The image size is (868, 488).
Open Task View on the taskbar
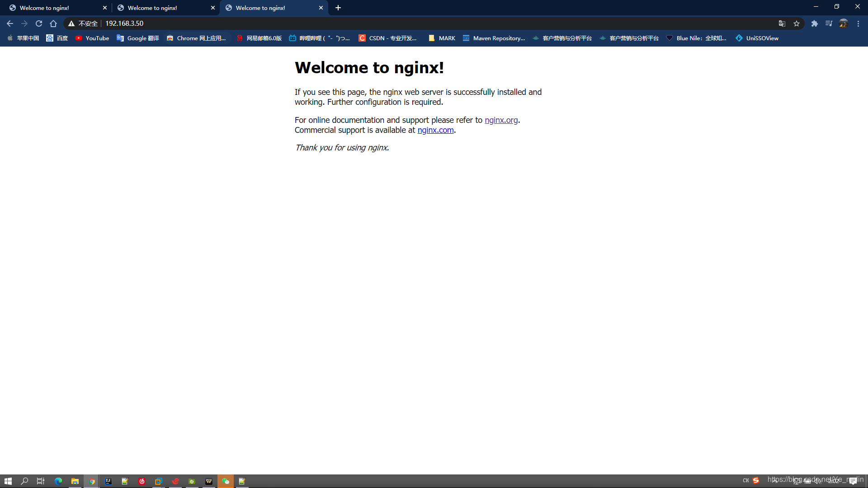[x=41, y=481]
